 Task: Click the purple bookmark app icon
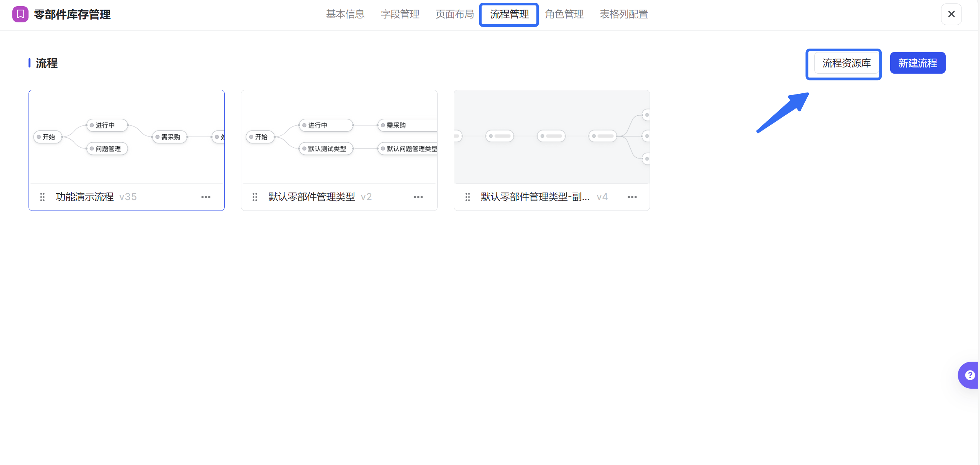coord(20,14)
